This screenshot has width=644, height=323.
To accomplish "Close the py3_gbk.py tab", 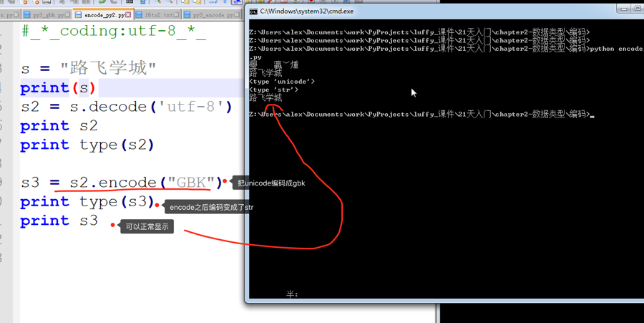I will coord(69,14).
